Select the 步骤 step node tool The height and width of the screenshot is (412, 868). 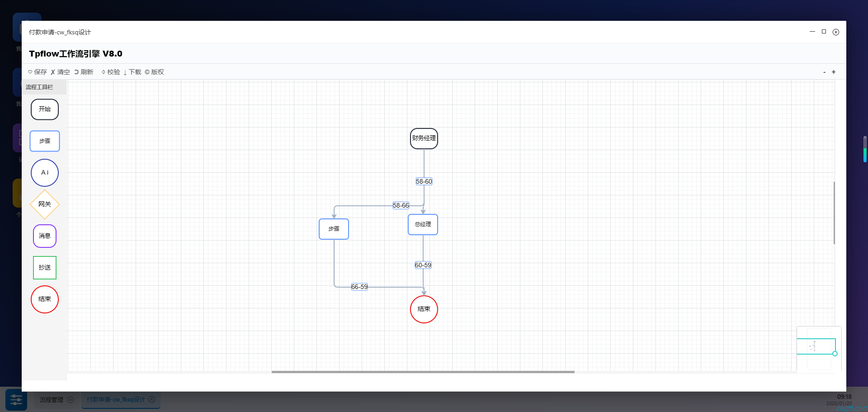click(x=45, y=141)
